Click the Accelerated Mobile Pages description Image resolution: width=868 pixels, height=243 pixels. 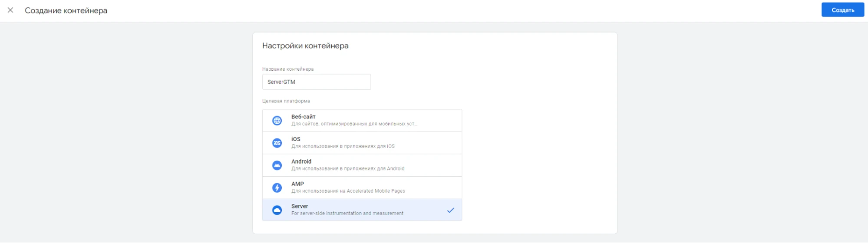[x=348, y=191]
